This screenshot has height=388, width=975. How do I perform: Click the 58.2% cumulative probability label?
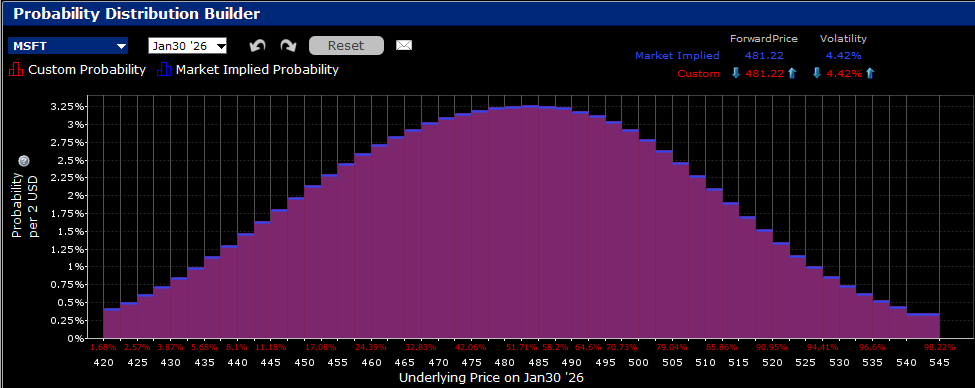[x=555, y=348]
